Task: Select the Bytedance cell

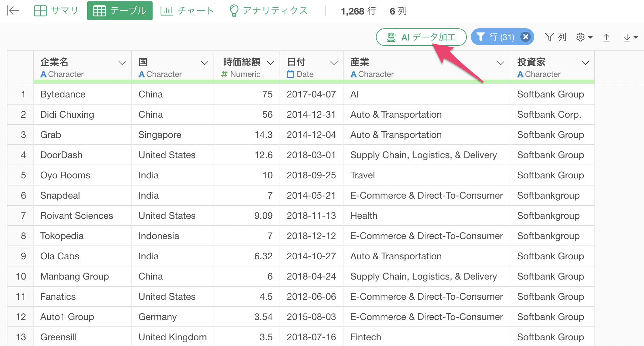Action: pyautogui.click(x=82, y=94)
